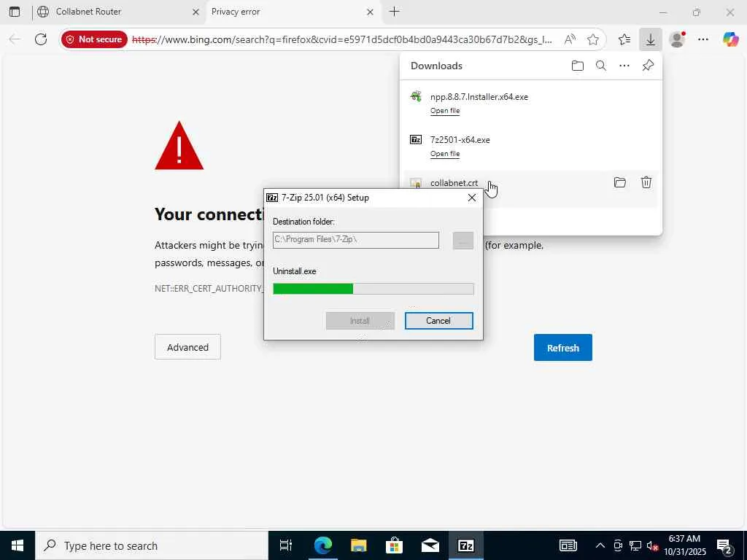Click the muted volume tray icon
This screenshot has height=560, width=747.
pos(652,545)
